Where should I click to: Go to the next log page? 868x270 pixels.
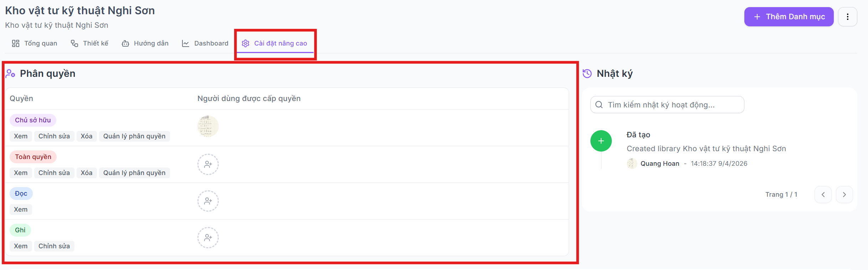click(x=844, y=195)
